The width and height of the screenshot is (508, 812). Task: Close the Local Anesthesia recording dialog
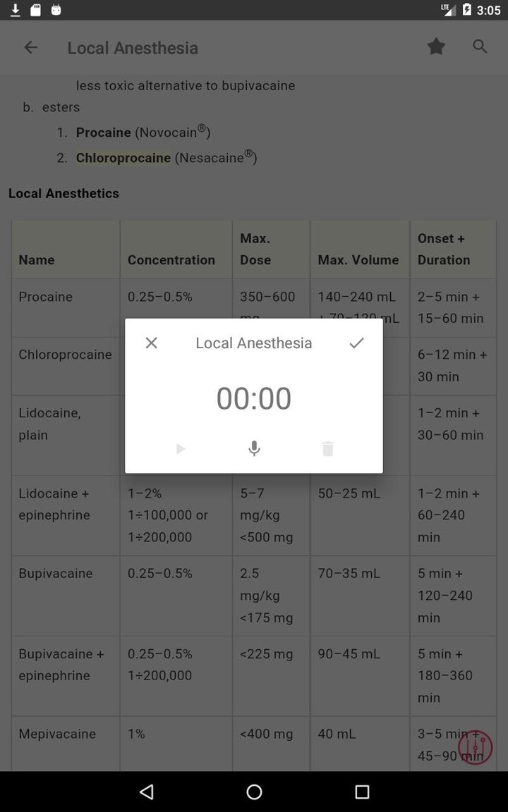[x=152, y=343]
